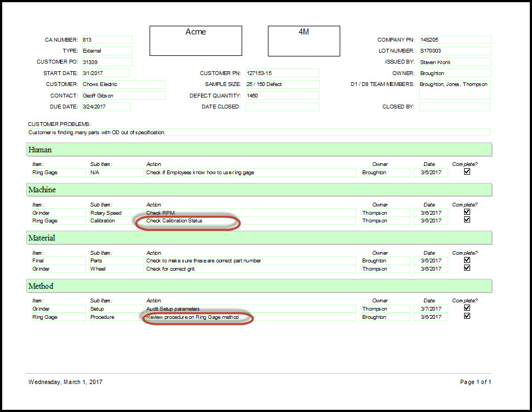Click the D1 / D8 Team Members field
The image size is (532, 412).
tap(455, 90)
